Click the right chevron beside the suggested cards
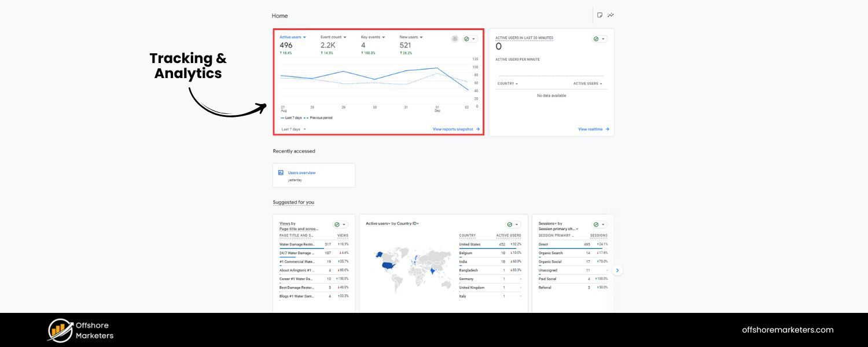The image size is (868, 347). point(617,270)
